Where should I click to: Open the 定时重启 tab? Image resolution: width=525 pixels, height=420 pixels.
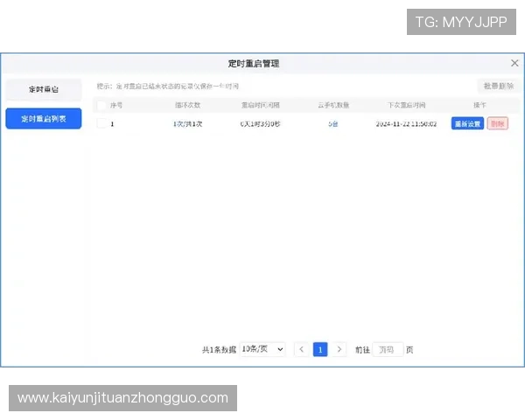(x=44, y=89)
